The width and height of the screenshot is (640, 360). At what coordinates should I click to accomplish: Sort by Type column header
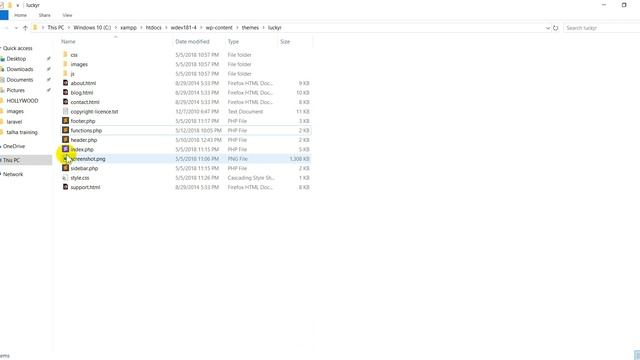coord(233,42)
